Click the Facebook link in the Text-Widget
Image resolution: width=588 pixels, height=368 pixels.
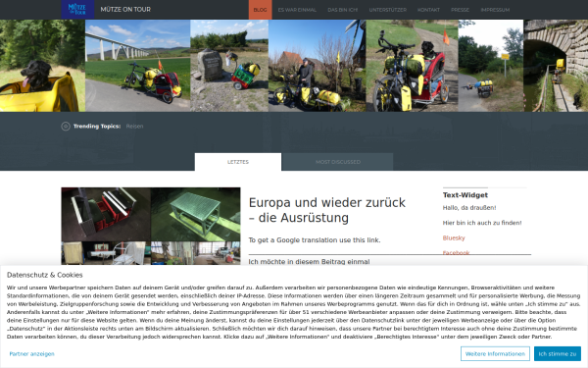click(456, 253)
